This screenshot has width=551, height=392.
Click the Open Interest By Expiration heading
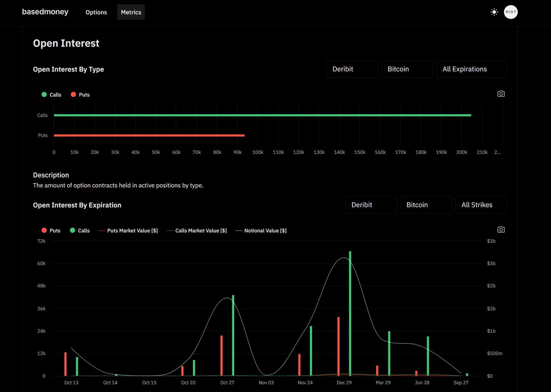[x=77, y=205]
